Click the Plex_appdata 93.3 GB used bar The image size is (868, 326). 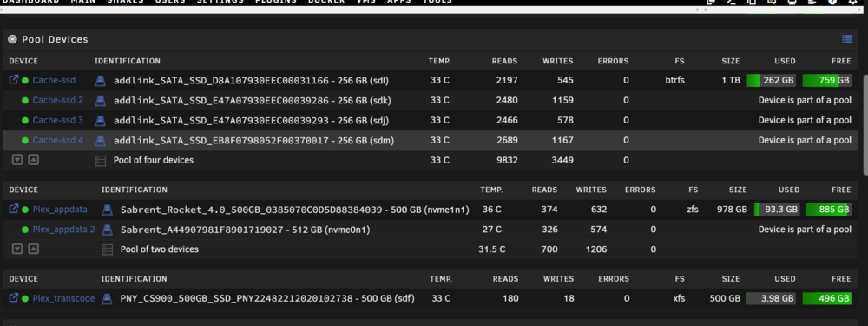777,210
